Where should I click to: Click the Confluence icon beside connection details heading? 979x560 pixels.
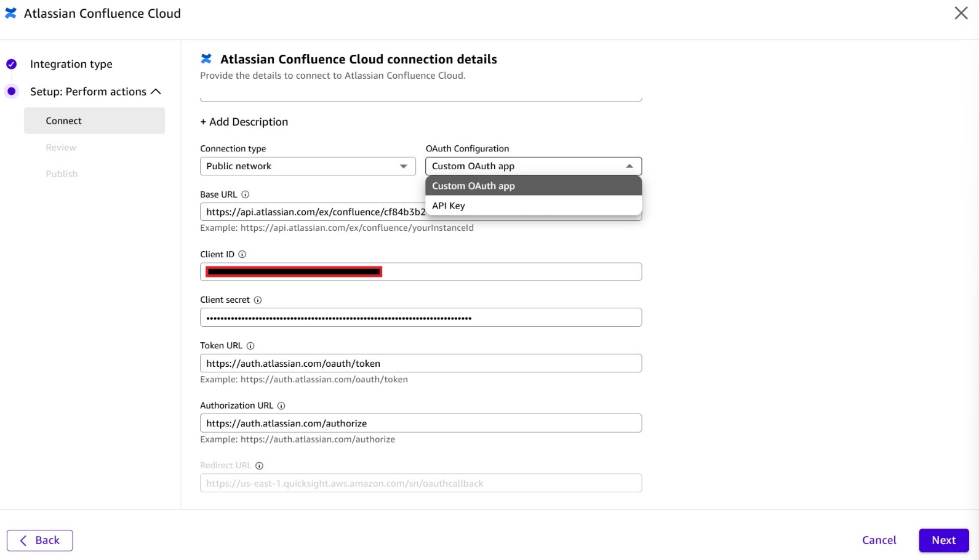[x=206, y=58]
